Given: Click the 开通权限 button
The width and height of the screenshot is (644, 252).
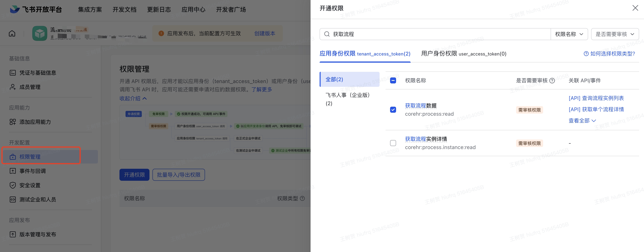Looking at the screenshot, I should coord(134,175).
